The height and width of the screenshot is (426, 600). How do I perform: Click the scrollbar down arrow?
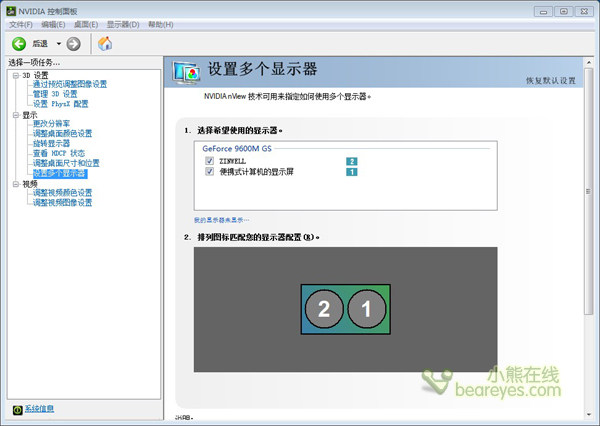pyautogui.click(x=589, y=415)
